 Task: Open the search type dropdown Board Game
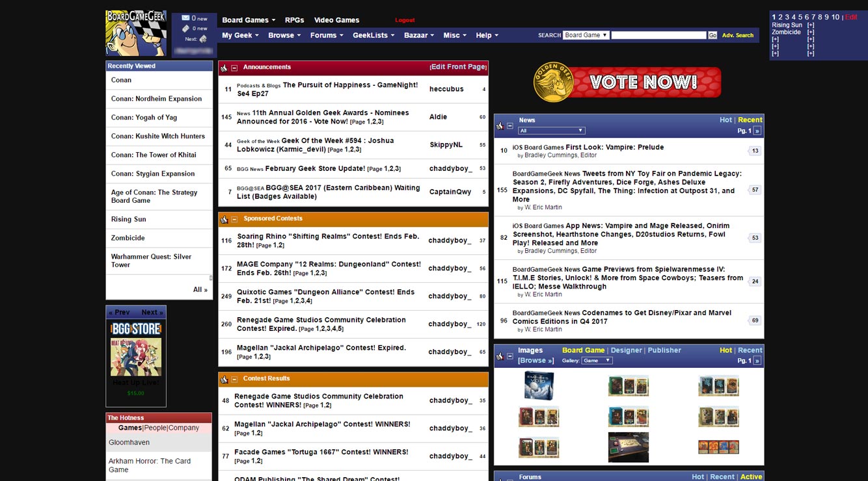586,35
